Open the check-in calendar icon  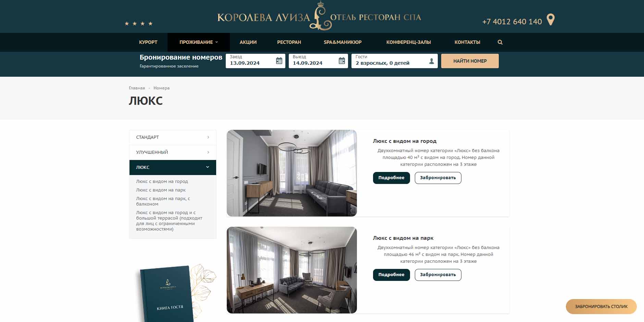[x=279, y=61]
